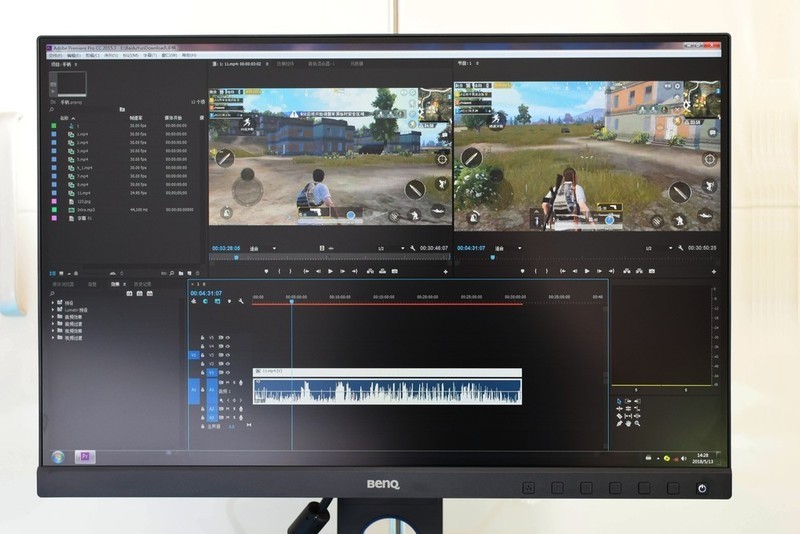Toggle V5 track output eye
This screenshot has width=800, height=534.
point(228,338)
